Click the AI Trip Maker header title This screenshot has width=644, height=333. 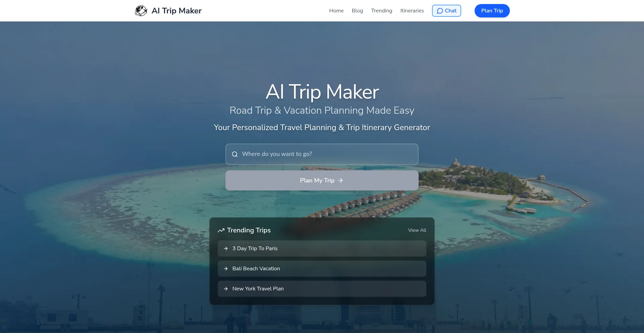coord(176,11)
